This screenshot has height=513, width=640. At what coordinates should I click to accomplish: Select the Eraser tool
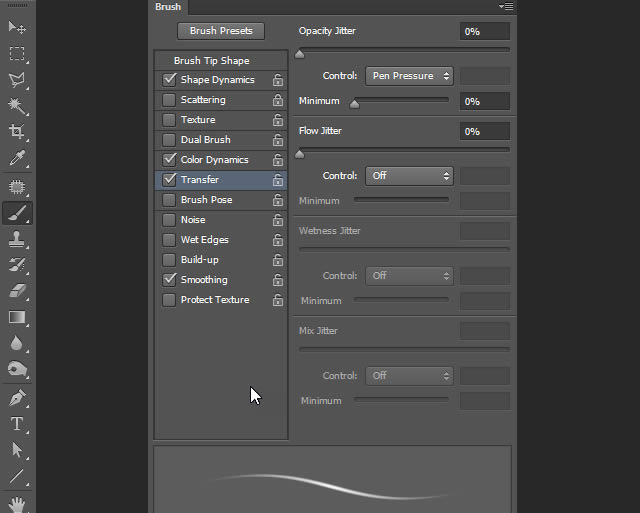[17, 291]
